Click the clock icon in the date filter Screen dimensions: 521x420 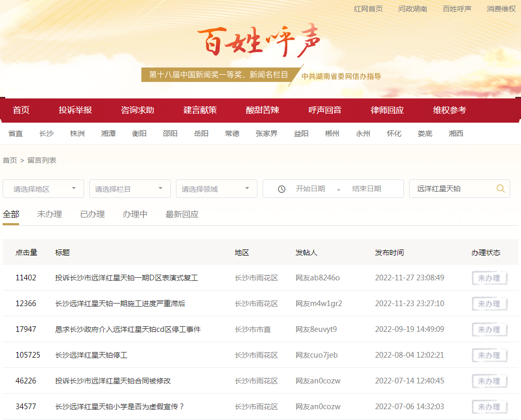pos(281,189)
